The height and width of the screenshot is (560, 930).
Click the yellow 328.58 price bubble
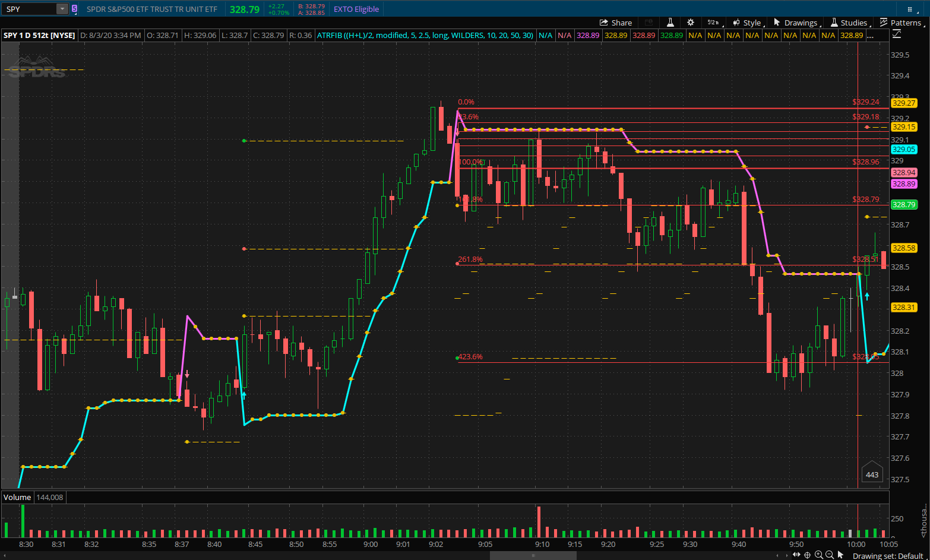904,248
